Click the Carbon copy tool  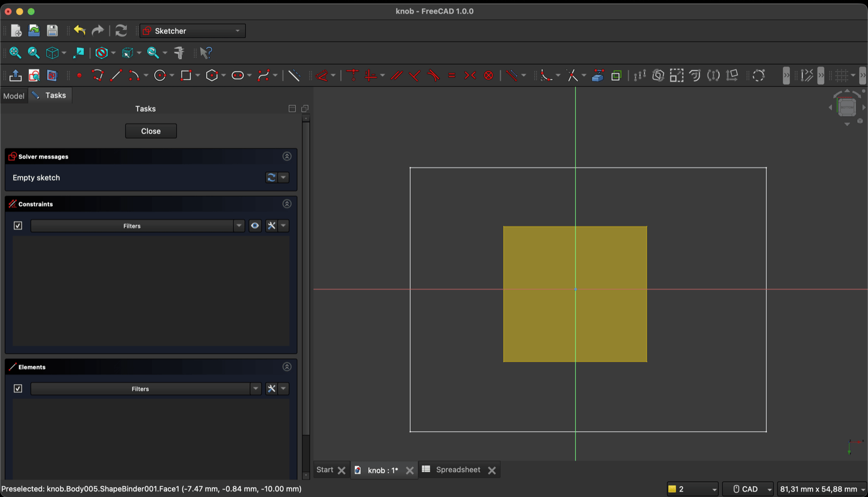(x=616, y=75)
